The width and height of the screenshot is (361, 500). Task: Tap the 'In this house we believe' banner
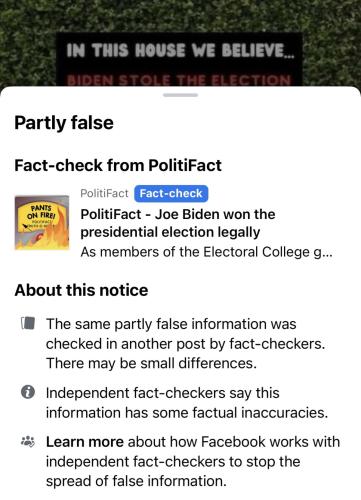180,51
